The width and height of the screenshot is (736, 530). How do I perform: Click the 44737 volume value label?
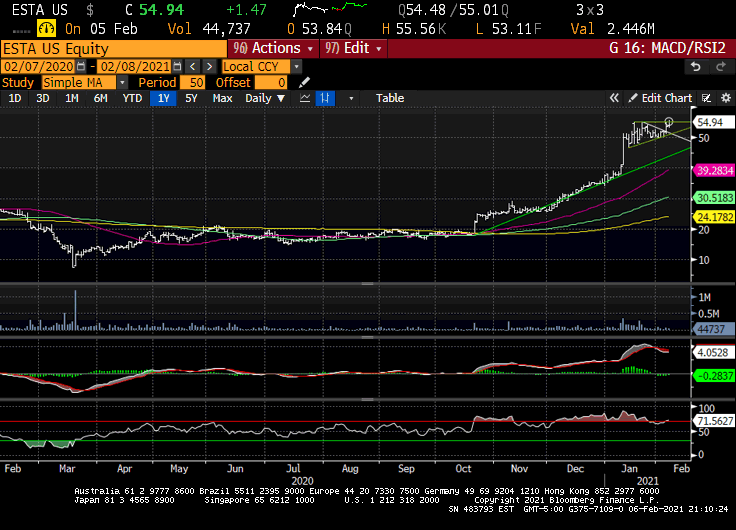[713, 329]
